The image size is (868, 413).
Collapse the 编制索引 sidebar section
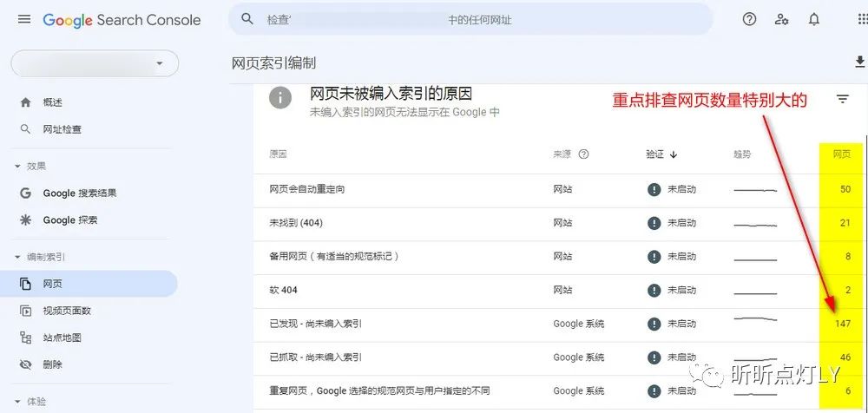tap(17, 257)
